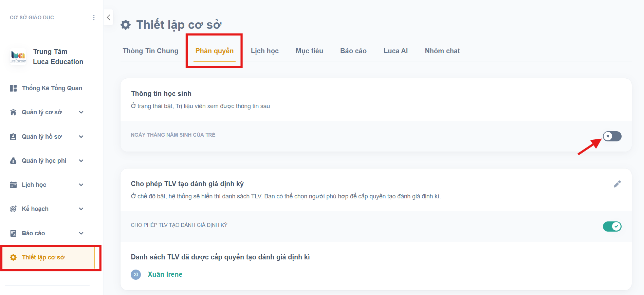The height and width of the screenshot is (295, 644).
Task: Click the NGÀY THÁNG NĂM SINH CỦA TRẺ label
Action: (x=173, y=135)
